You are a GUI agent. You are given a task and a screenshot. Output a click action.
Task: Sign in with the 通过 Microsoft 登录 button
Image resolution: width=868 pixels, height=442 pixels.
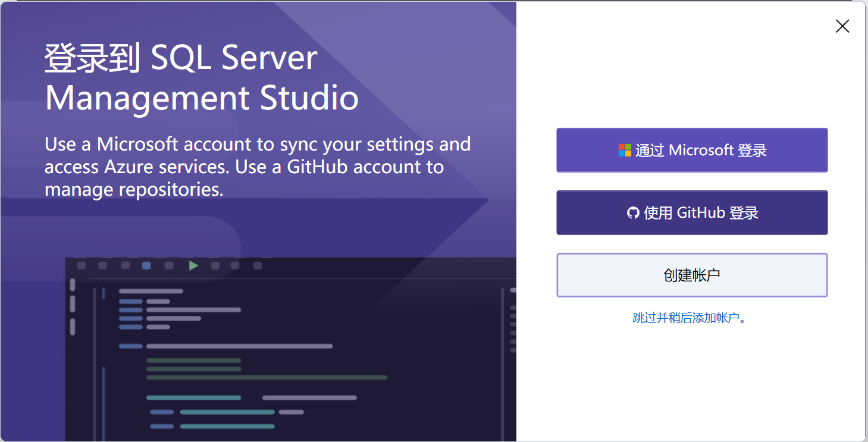(692, 150)
